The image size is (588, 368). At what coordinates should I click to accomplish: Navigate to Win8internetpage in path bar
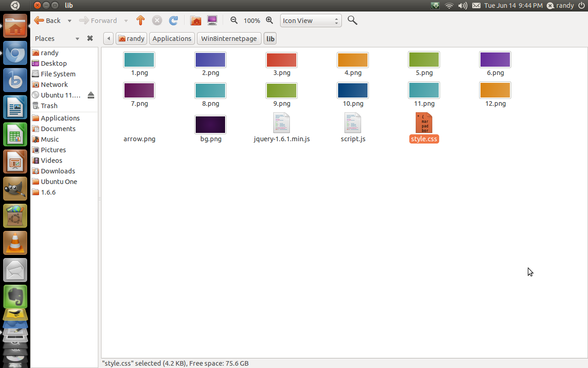point(229,39)
